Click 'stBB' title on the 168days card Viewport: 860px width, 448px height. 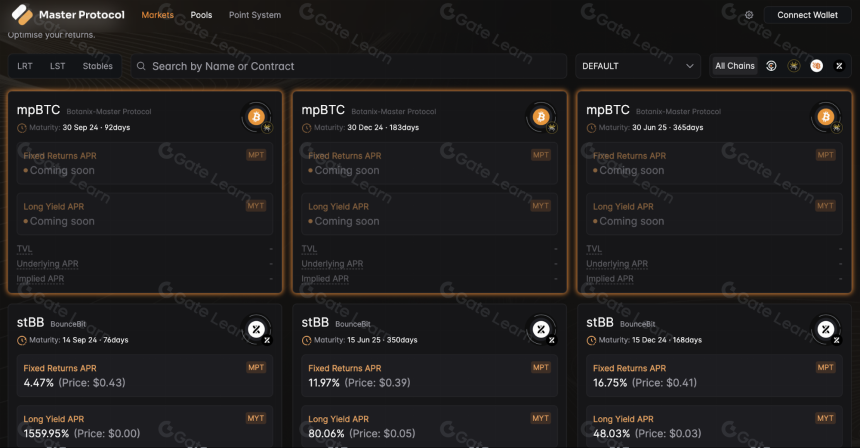point(599,322)
